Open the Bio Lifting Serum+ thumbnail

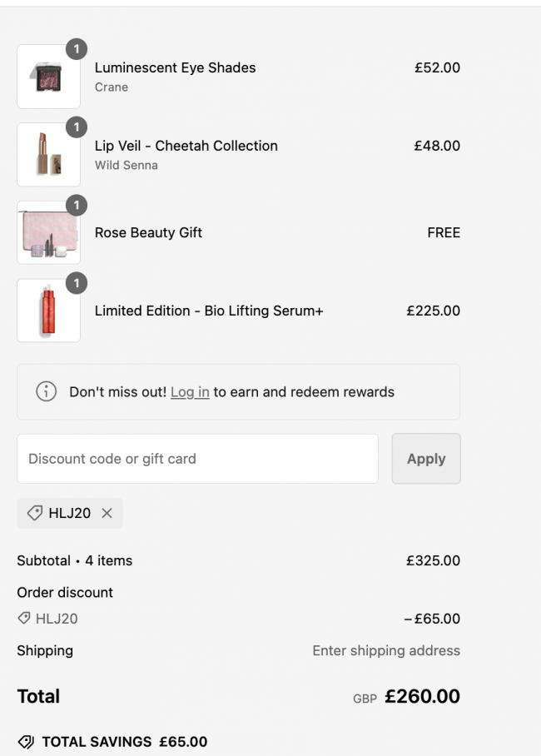(x=48, y=311)
